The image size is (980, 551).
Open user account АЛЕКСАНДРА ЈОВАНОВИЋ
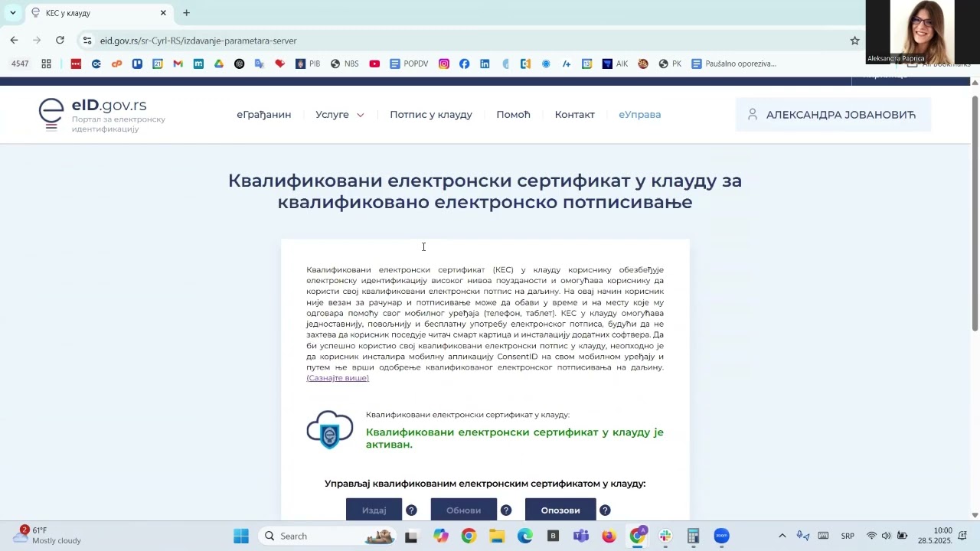coord(833,115)
